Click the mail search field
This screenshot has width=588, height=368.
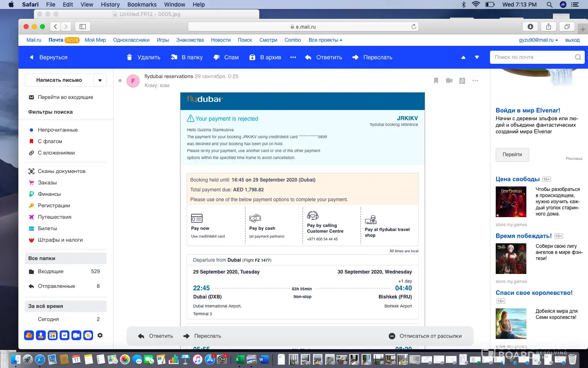pyautogui.click(x=532, y=57)
